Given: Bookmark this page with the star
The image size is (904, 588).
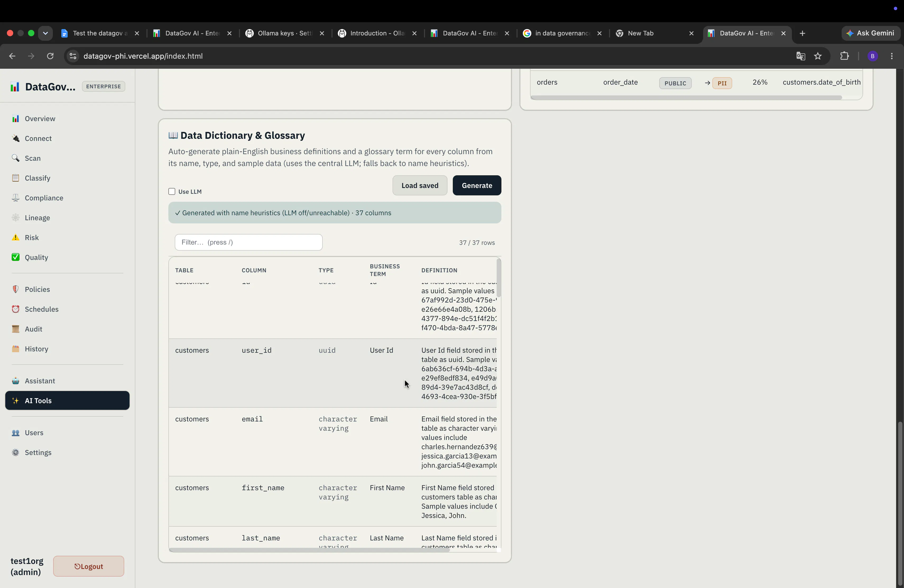Looking at the screenshot, I should [x=818, y=56].
